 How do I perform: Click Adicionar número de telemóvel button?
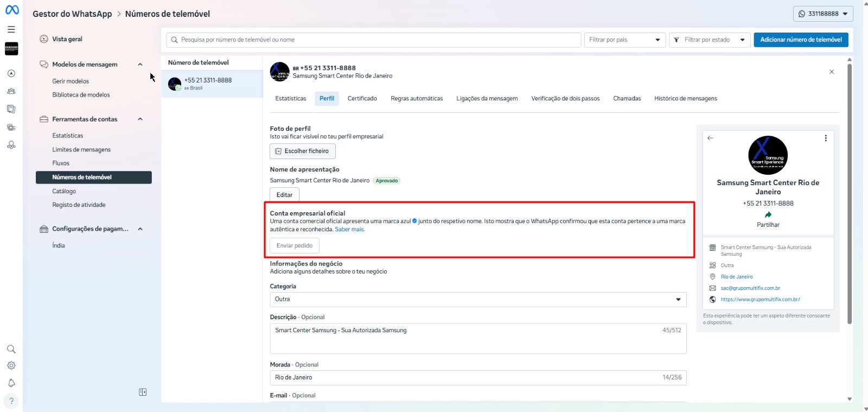[800, 40]
